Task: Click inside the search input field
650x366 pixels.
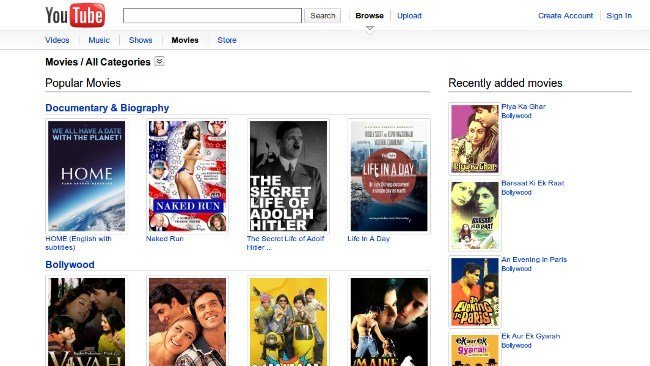Action: (x=212, y=16)
